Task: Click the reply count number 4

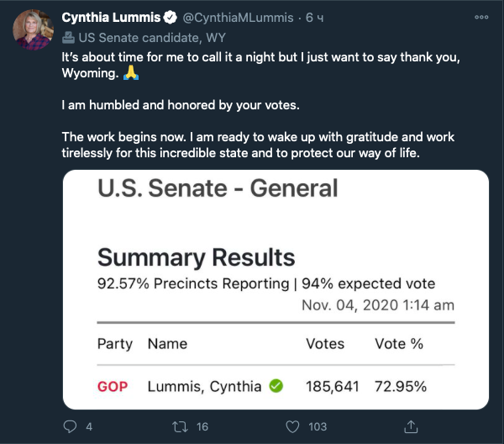Action: pyautogui.click(x=89, y=427)
